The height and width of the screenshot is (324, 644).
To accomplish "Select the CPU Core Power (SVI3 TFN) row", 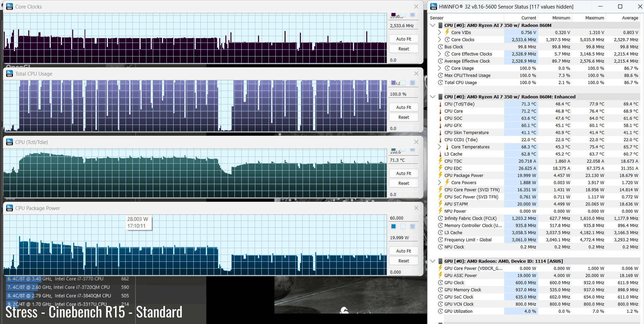I will [x=538, y=190].
